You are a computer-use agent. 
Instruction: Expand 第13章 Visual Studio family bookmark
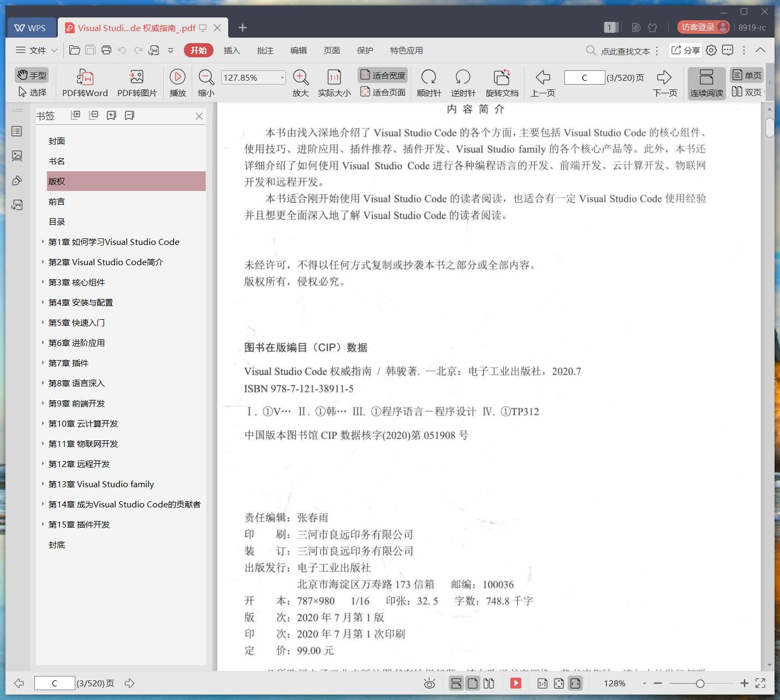(x=43, y=484)
